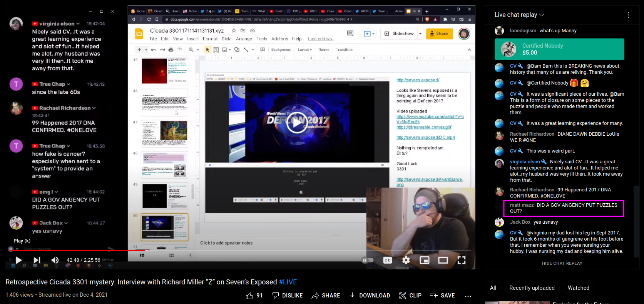Click the yellow Share button in Google Slides
Screen dimensions: 644x304
click(439, 33)
